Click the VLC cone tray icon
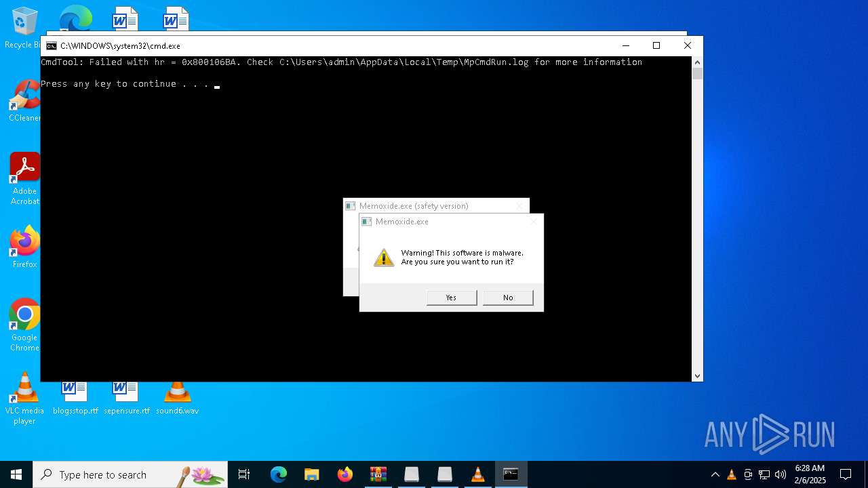This screenshot has height=488, width=868. pyautogui.click(x=732, y=474)
